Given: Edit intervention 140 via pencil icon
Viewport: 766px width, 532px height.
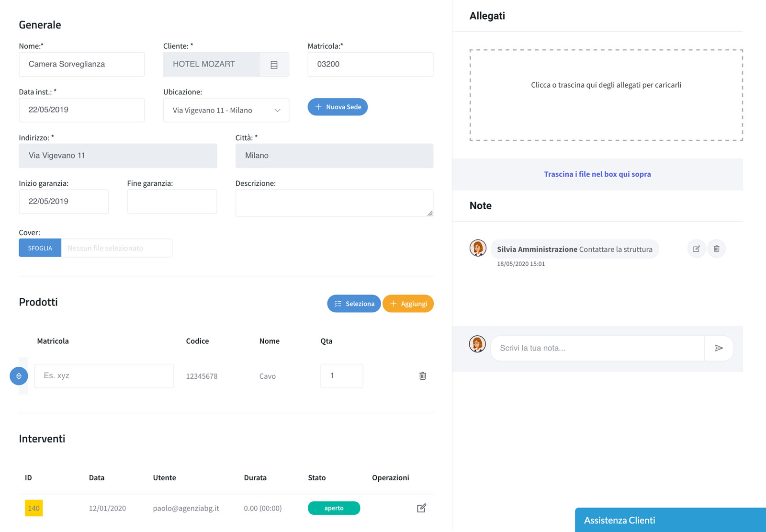Looking at the screenshot, I should click(421, 508).
